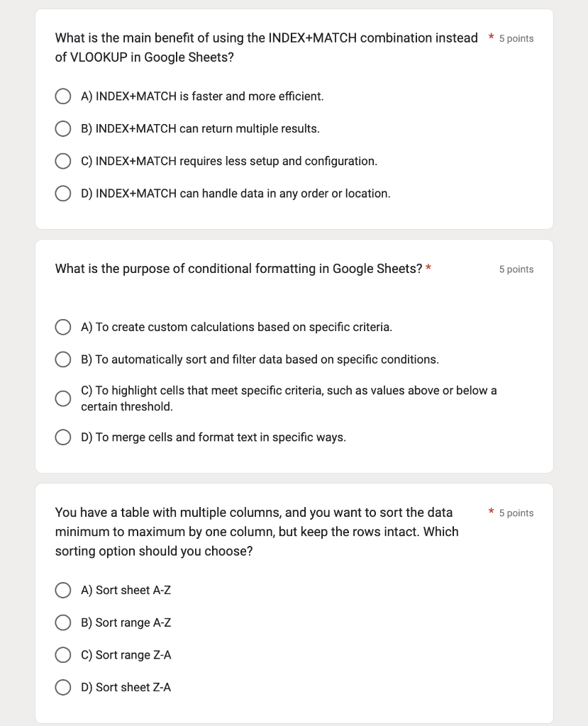
Task: Choose 'INDEX+MATCH can return multiple results'
Action: point(63,129)
